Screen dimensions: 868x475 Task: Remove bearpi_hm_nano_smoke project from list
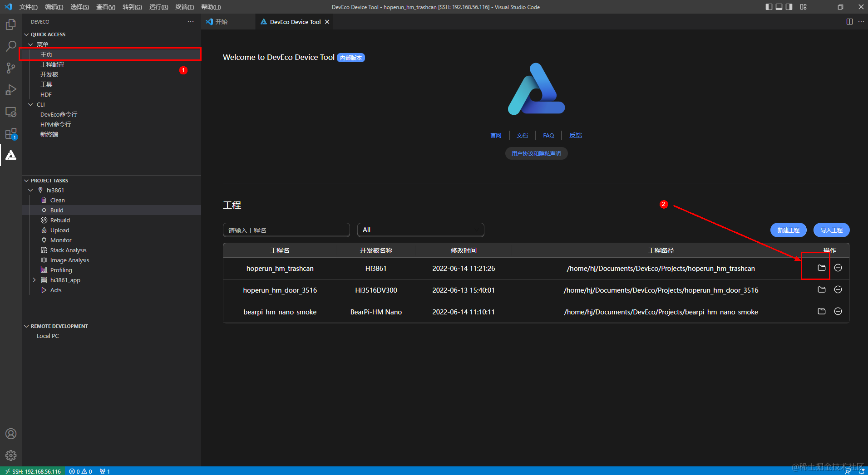pos(838,311)
